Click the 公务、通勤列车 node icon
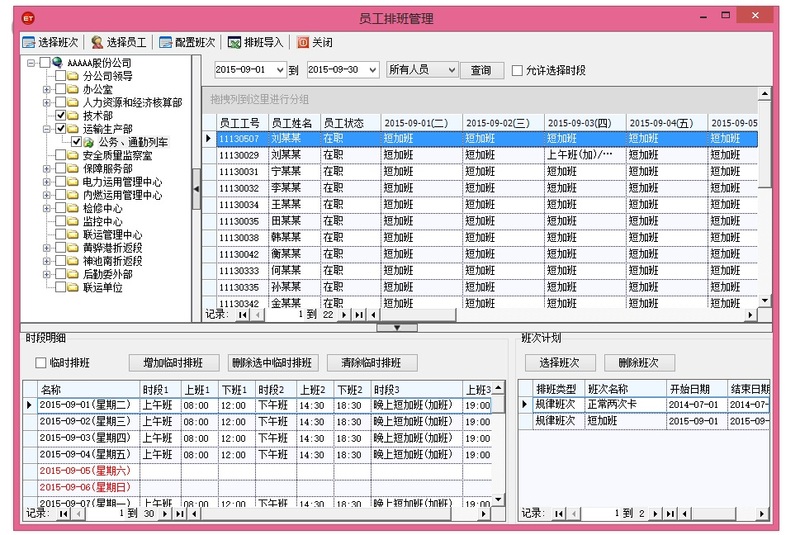Screen dimensions: 800x535 [x=89, y=142]
